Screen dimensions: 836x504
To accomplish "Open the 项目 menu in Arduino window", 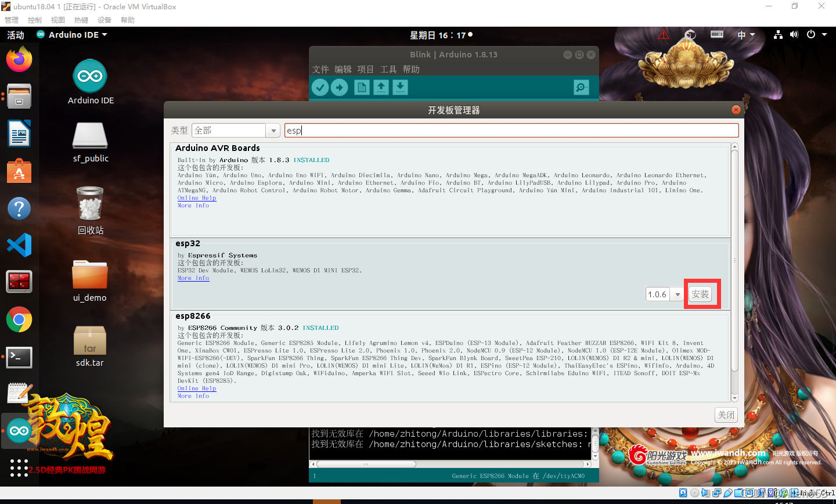I will coord(366,69).
